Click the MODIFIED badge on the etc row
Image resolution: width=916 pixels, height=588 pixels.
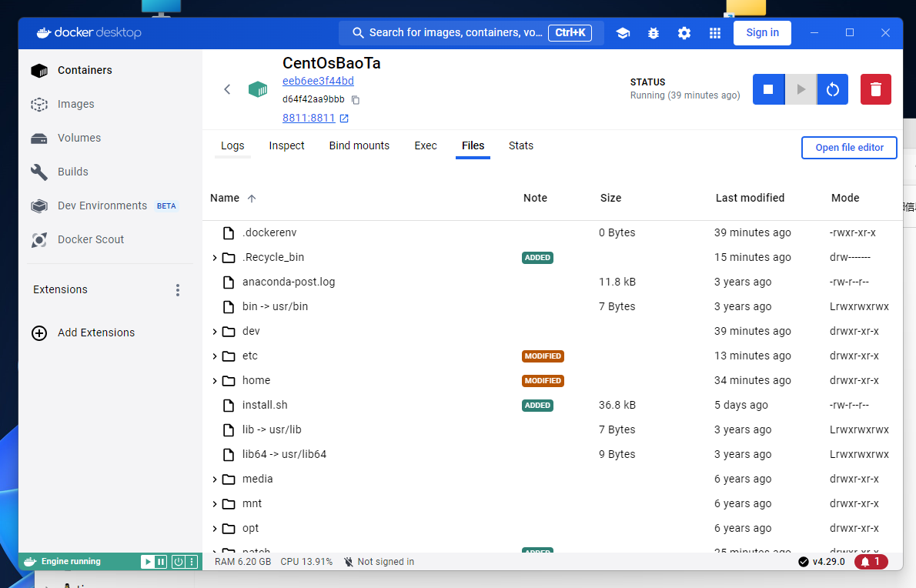point(543,356)
